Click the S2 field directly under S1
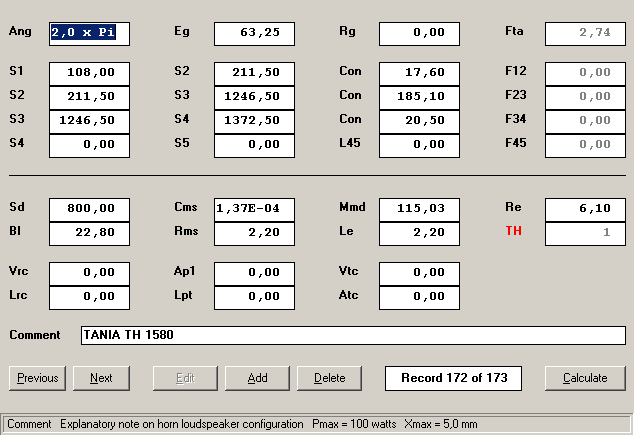The width and height of the screenshot is (634, 436). (89, 98)
